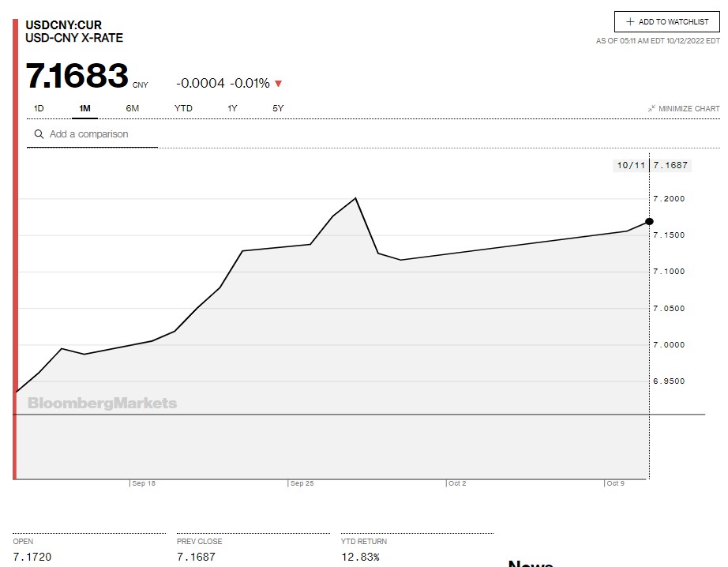This screenshot has height=567, width=728.
Task: Choose the YTD chart range
Action: click(183, 108)
